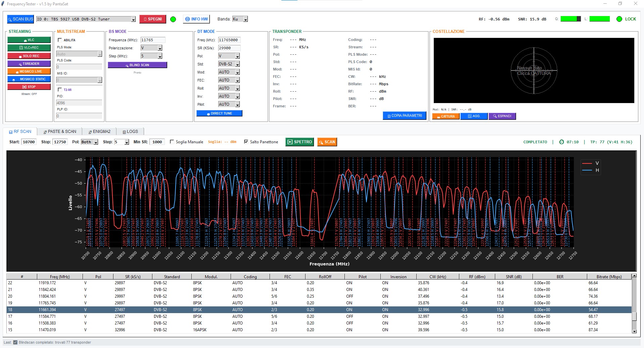Toggle Soglia Manuale checkbox

click(172, 142)
